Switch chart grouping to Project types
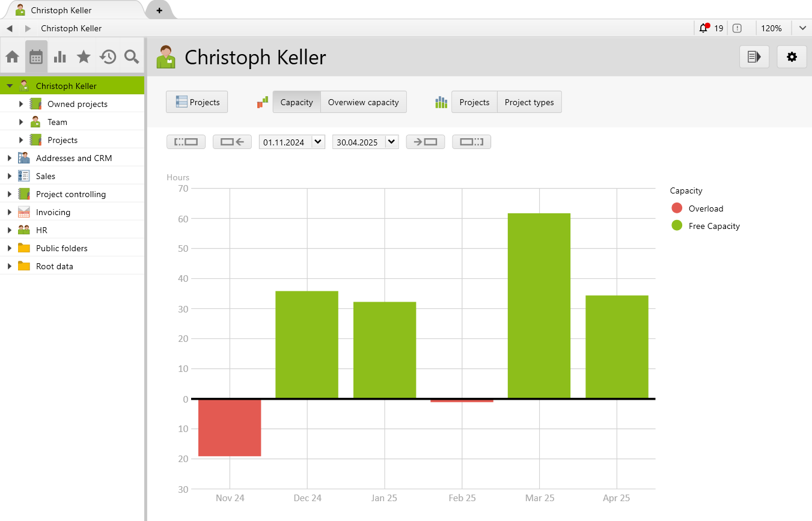The height and width of the screenshot is (521, 812). (x=529, y=102)
